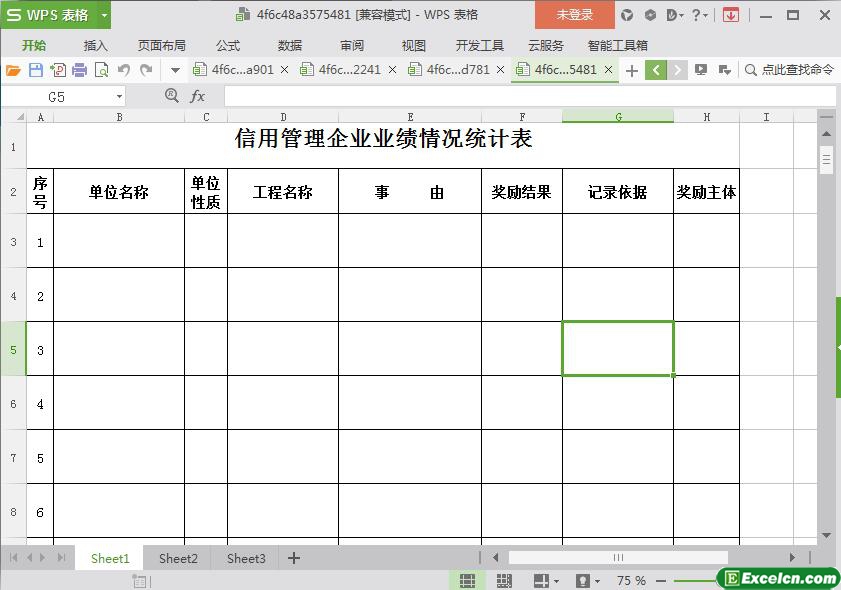Image resolution: width=841 pixels, height=590 pixels.
Task: Add a new sheet with plus button
Action: pyautogui.click(x=294, y=558)
